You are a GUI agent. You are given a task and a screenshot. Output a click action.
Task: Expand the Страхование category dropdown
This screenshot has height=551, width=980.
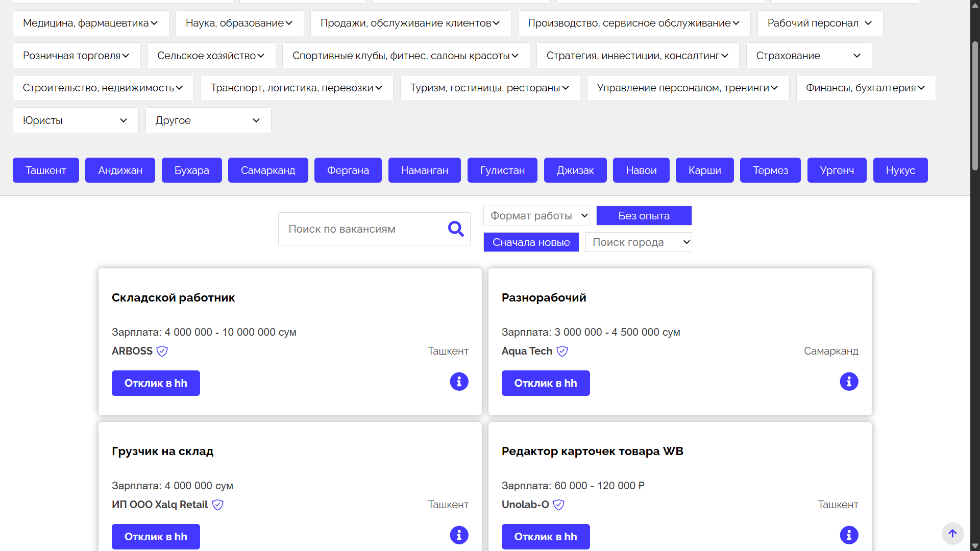808,56
